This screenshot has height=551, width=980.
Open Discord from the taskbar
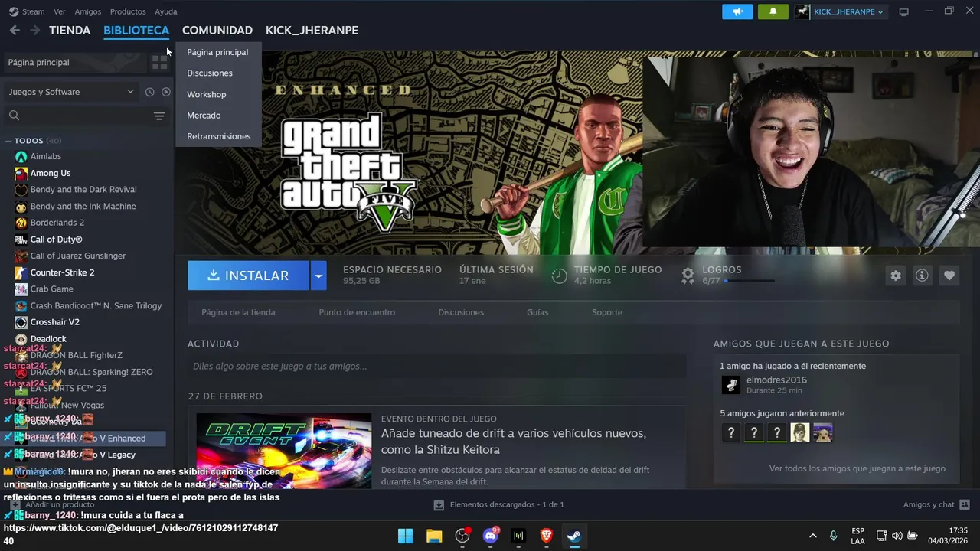pos(491,536)
